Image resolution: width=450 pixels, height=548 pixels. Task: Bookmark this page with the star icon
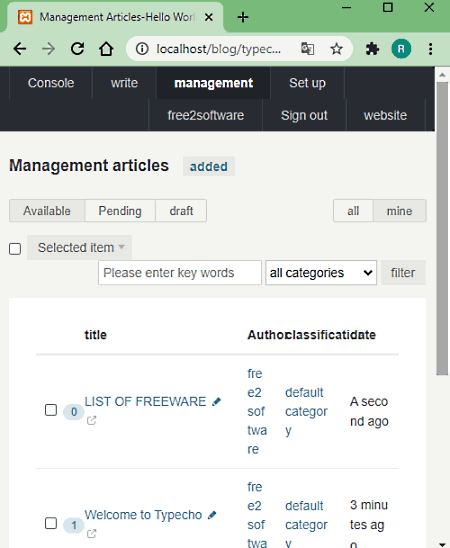click(x=336, y=49)
